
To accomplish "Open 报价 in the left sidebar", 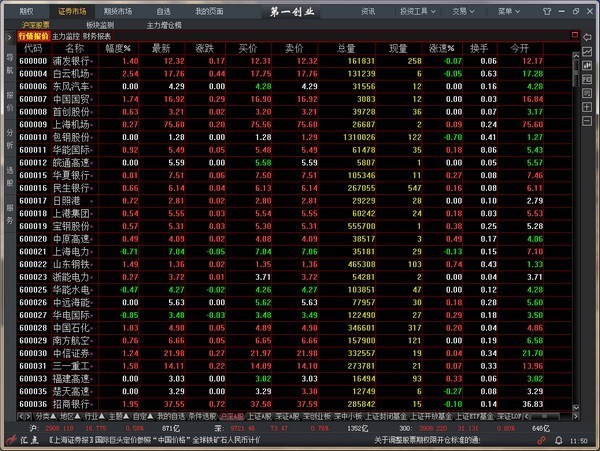I will 10,101.
